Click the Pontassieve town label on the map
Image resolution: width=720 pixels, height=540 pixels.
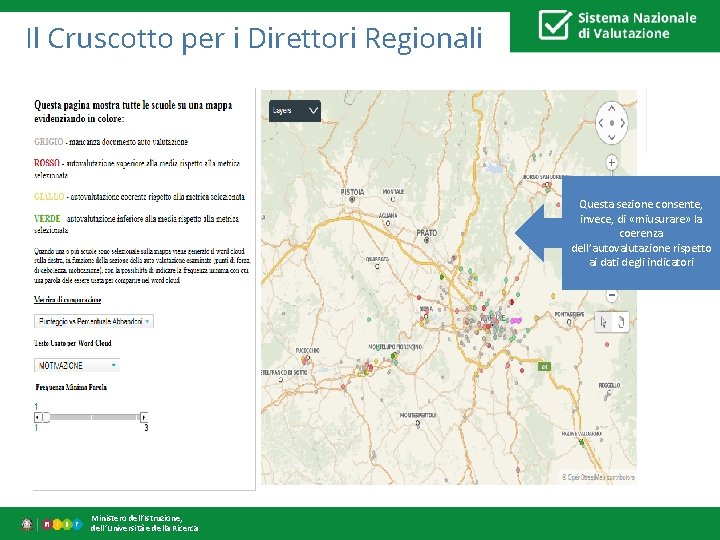coord(569,315)
